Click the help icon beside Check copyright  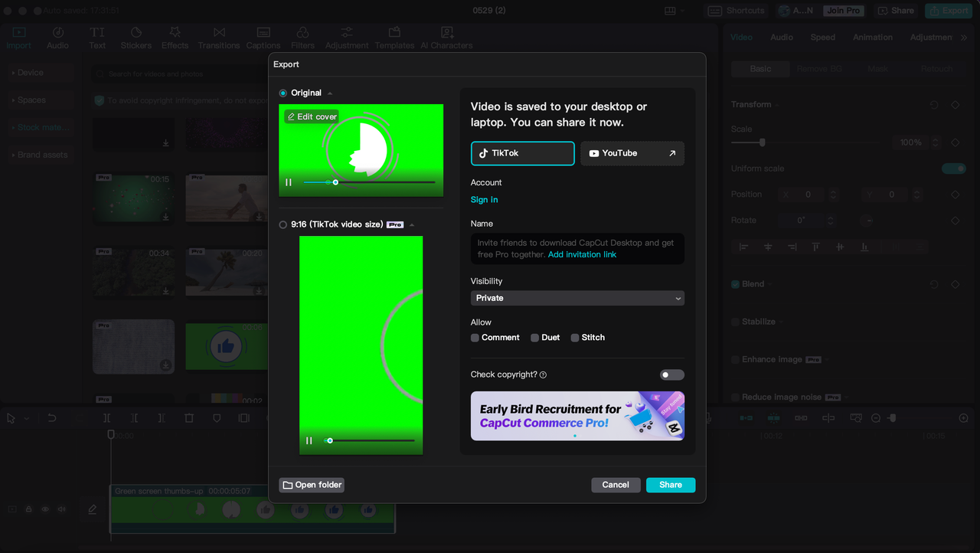(x=543, y=375)
